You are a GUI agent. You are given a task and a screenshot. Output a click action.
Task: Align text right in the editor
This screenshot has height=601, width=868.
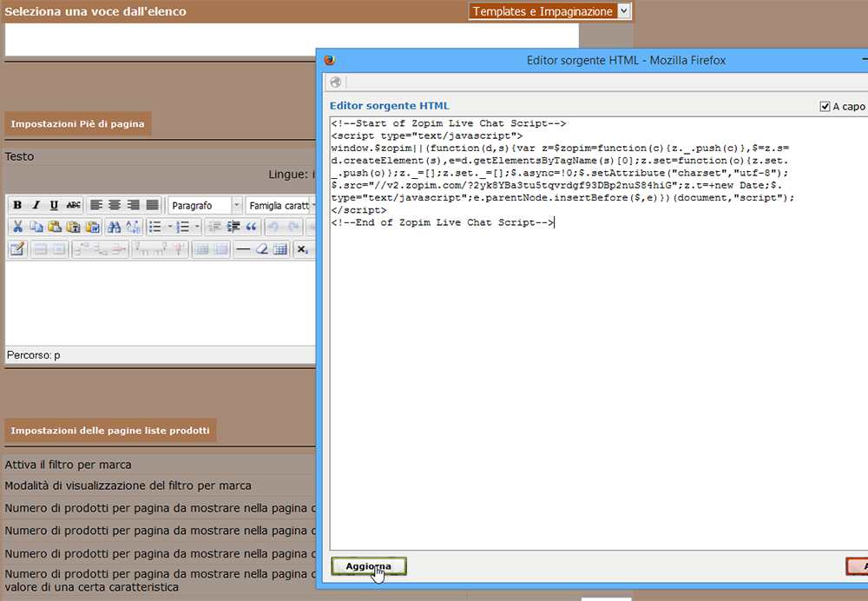(134, 206)
